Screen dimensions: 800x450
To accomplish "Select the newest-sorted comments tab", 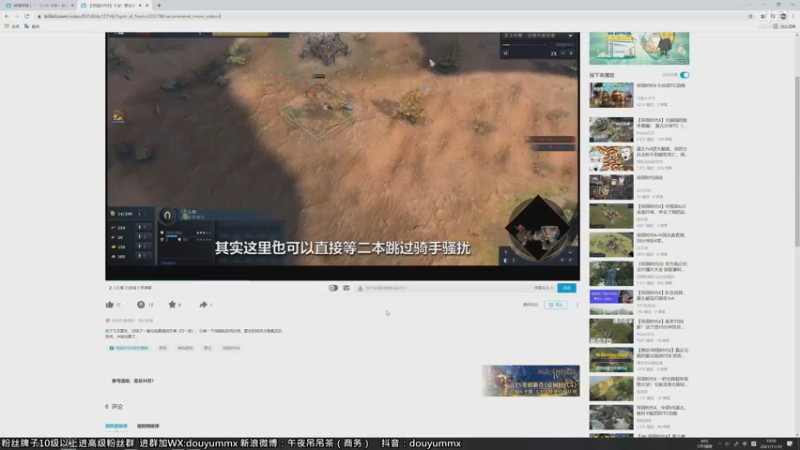I will pyautogui.click(x=148, y=426).
